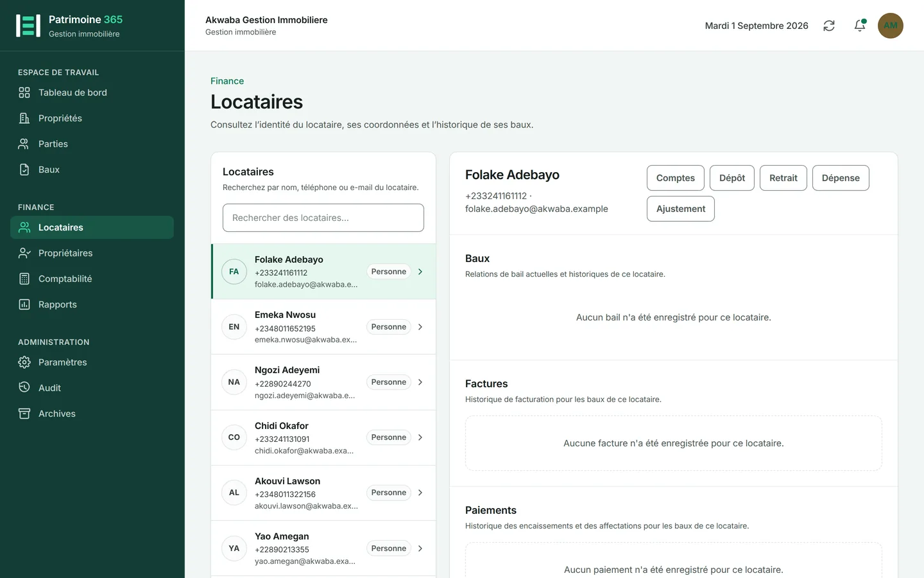Click the Baux document icon
Image resolution: width=924 pixels, height=578 pixels.
[24, 170]
